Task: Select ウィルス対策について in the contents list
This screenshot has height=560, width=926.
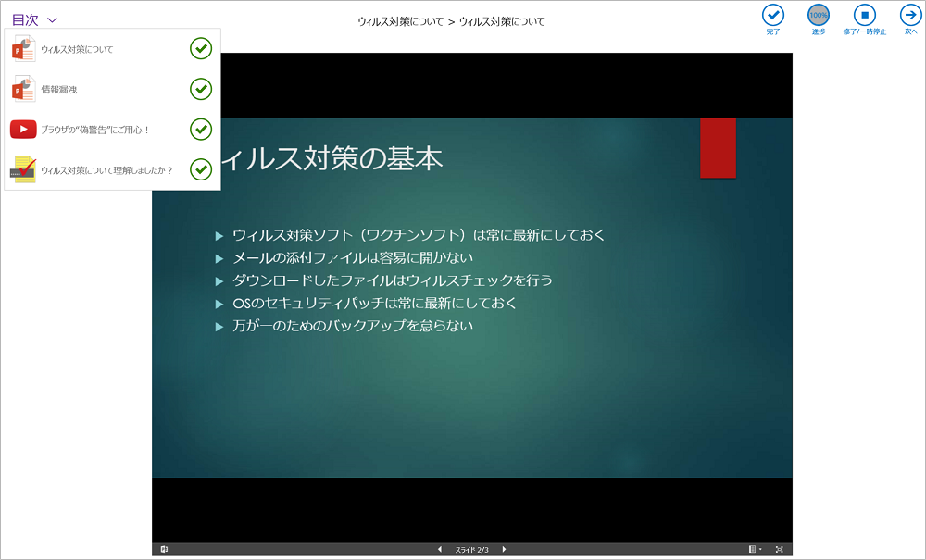Action: pos(77,49)
